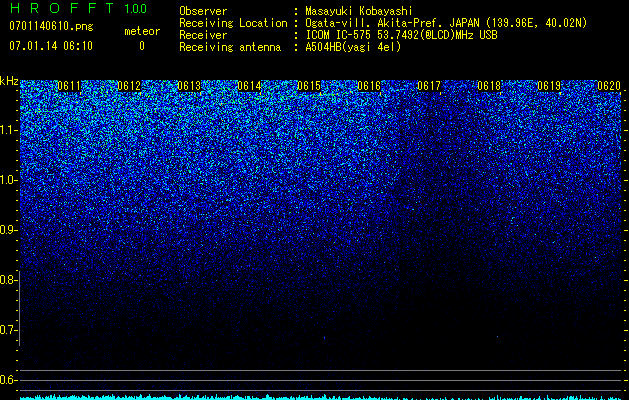Click the 0613 time marker

pos(189,86)
